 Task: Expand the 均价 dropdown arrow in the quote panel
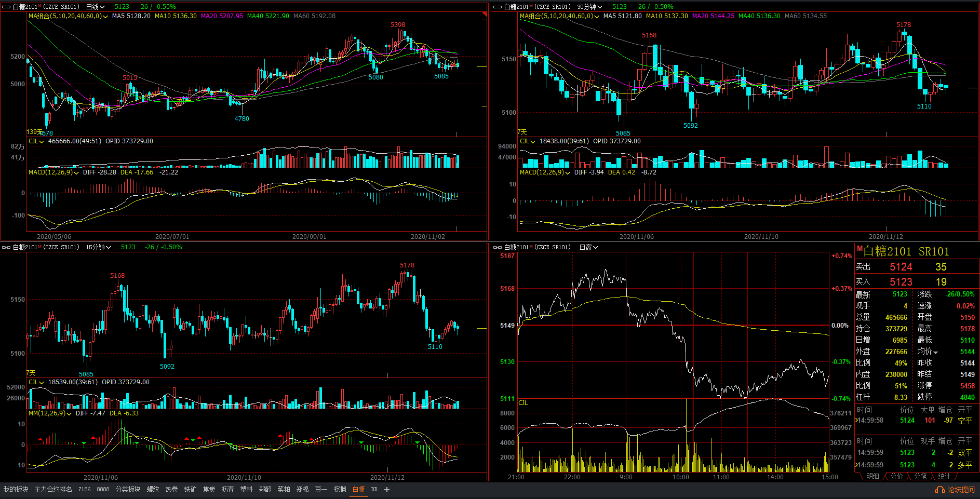click(936, 352)
